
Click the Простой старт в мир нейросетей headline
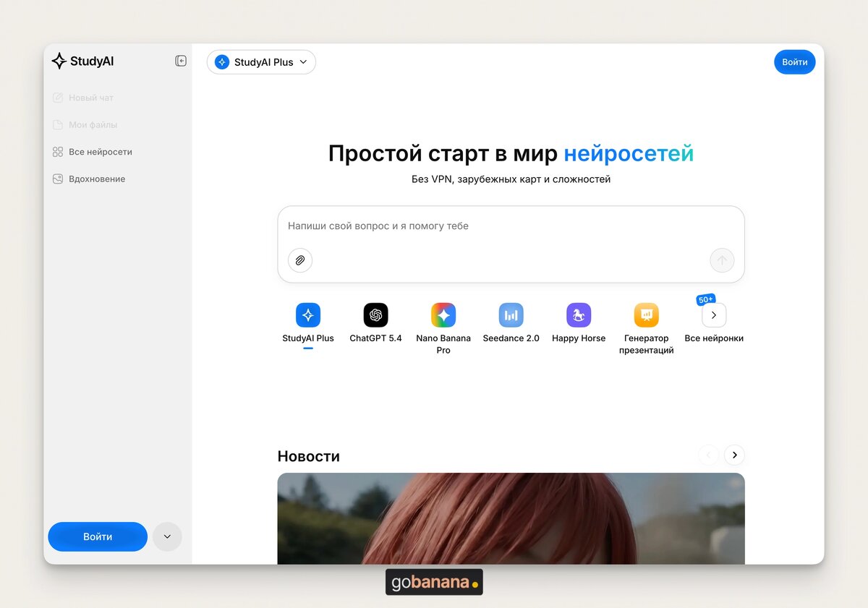tap(511, 153)
